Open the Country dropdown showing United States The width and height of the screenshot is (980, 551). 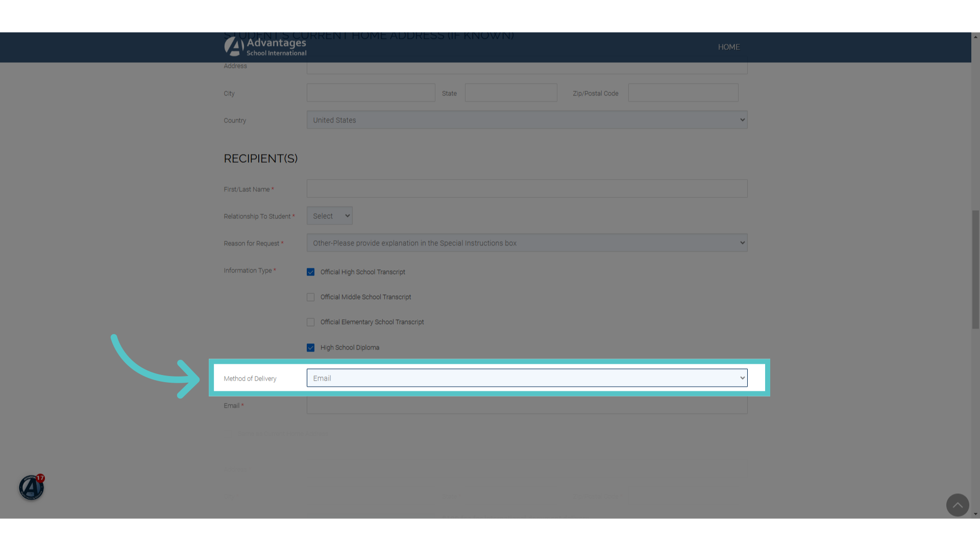click(527, 120)
